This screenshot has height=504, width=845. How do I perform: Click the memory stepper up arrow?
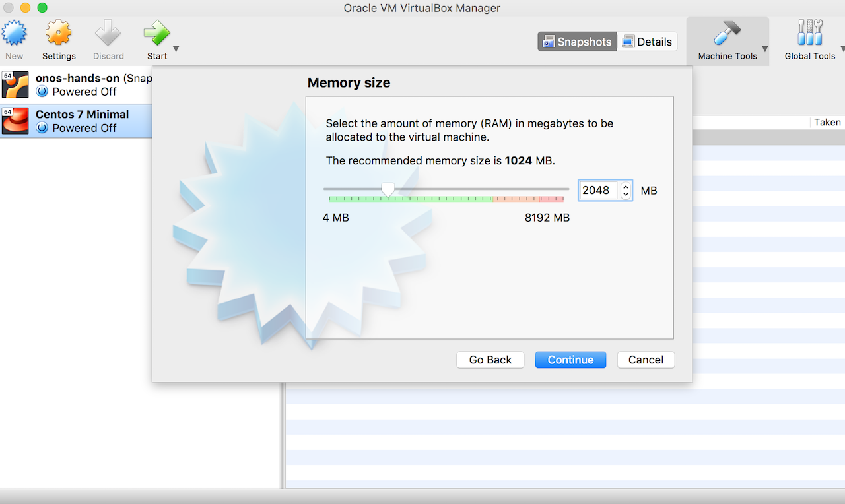626,186
